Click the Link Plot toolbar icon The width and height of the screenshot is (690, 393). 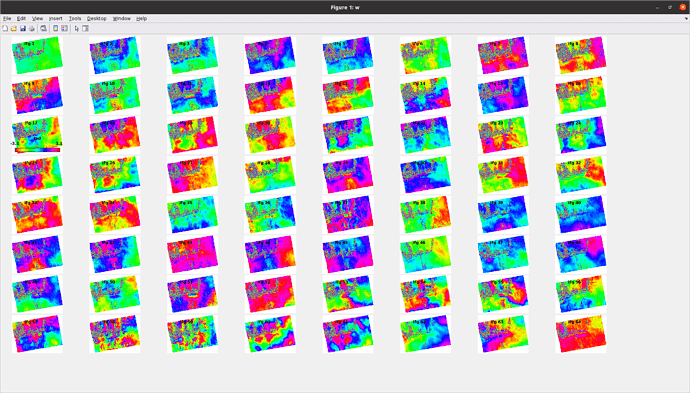[x=44, y=29]
